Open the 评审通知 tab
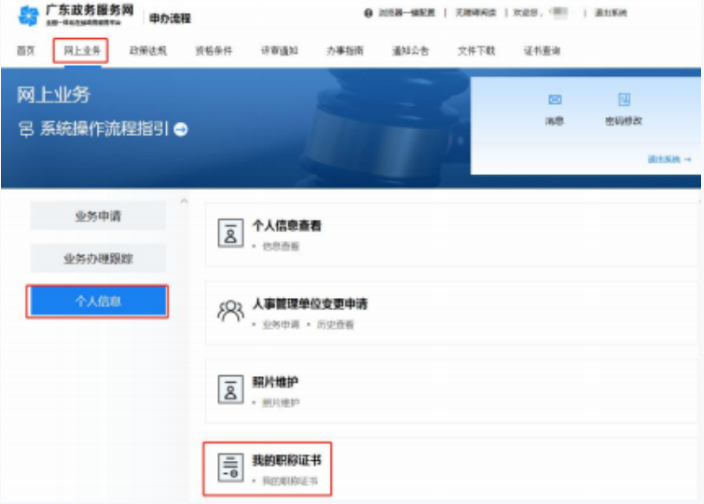This screenshot has width=704, height=504. (279, 51)
